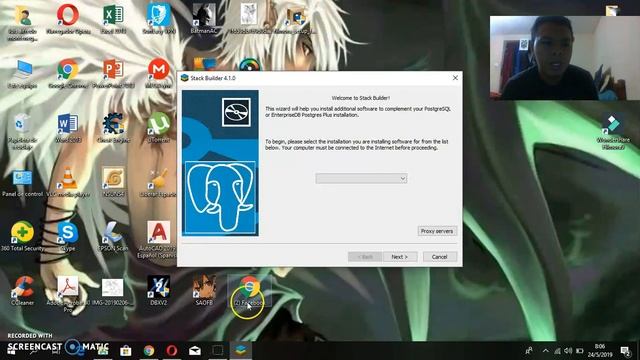640x360 pixels.
Task: Open the Google Chrome desktop shortcut
Action: coord(68,74)
